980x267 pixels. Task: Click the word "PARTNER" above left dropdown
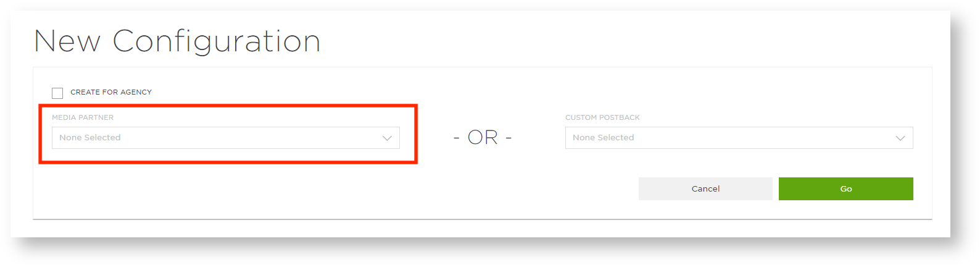[96, 117]
